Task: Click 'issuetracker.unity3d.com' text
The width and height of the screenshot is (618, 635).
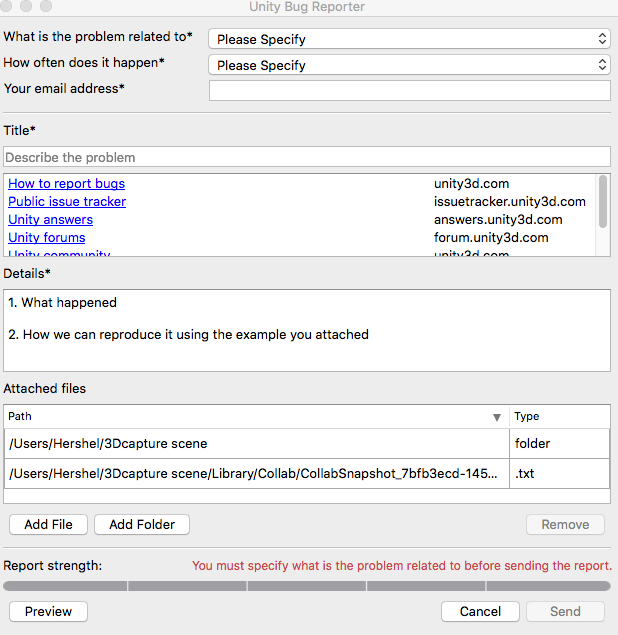Action: (510, 201)
